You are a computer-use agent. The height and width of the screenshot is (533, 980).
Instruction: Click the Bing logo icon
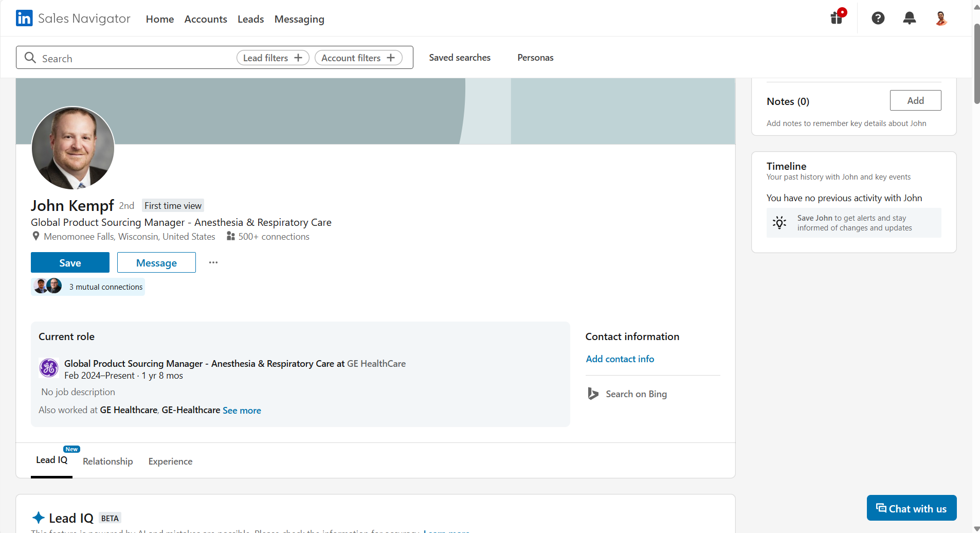click(593, 394)
